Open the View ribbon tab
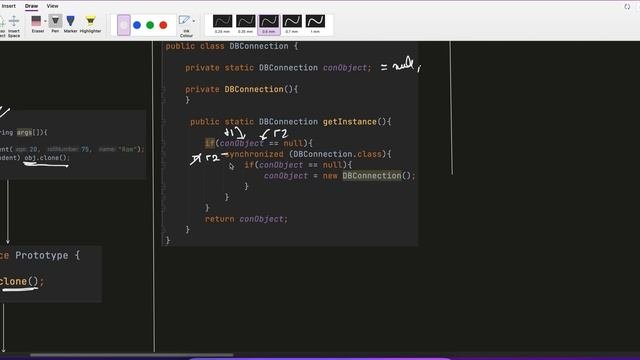Viewport: 640px width, 360px height. coord(52,6)
